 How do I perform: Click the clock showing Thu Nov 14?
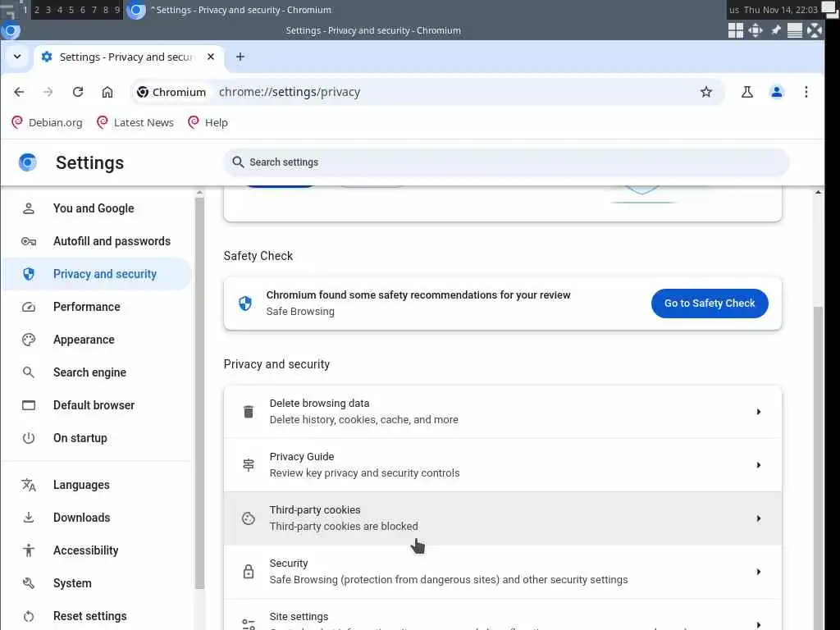coord(781,10)
